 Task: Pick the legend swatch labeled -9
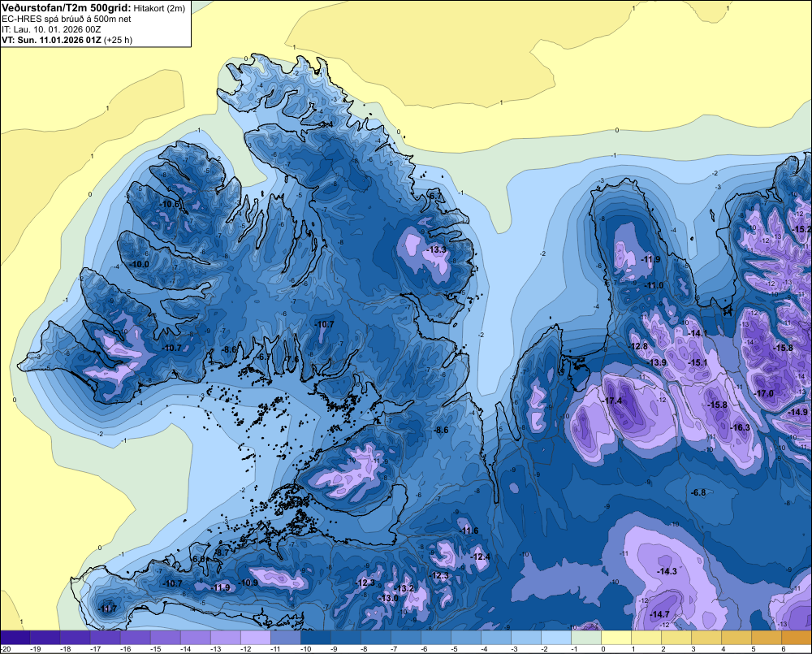pos(346,638)
